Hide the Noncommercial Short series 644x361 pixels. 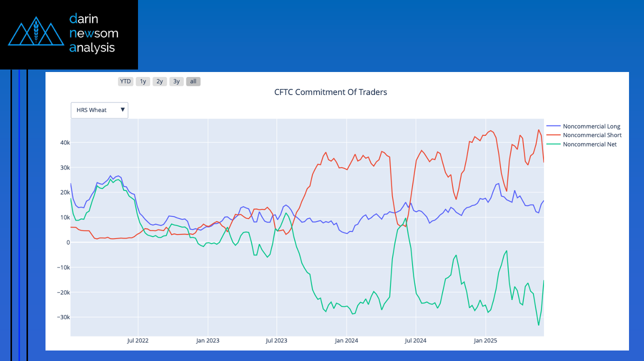pos(592,135)
